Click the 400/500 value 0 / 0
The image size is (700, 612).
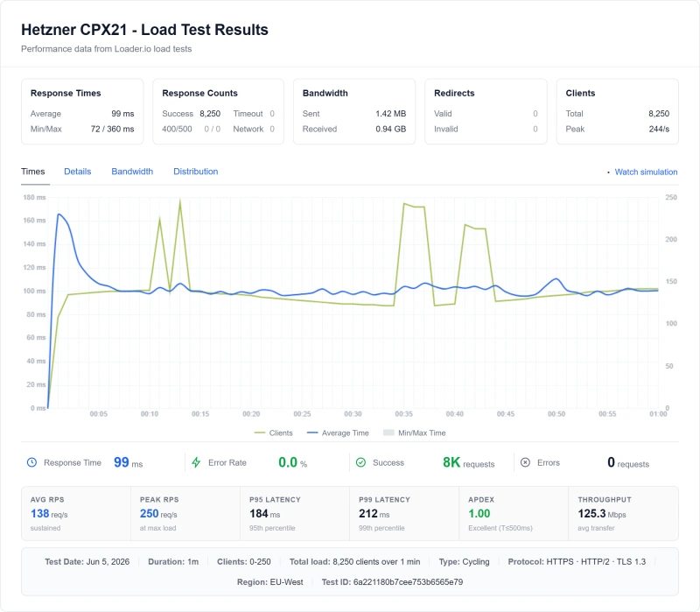pyautogui.click(x=212, y=129)
